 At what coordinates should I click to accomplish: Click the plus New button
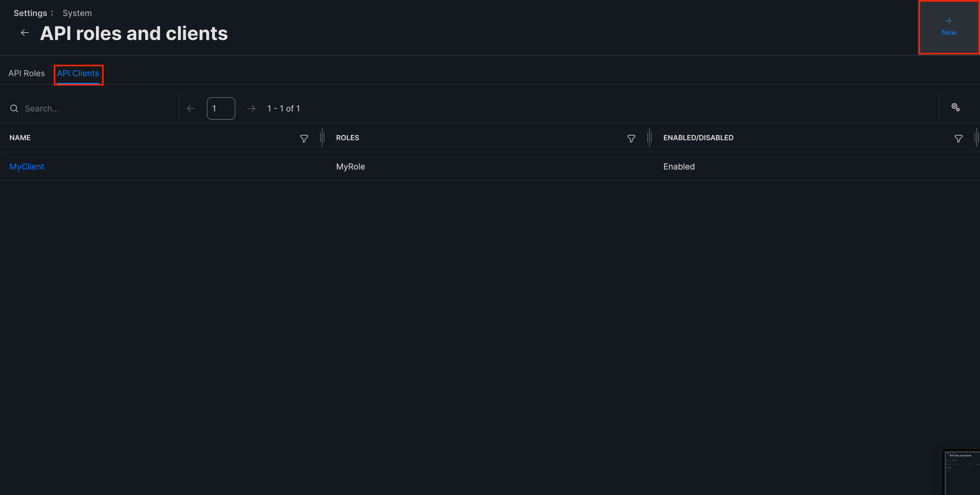948,27
